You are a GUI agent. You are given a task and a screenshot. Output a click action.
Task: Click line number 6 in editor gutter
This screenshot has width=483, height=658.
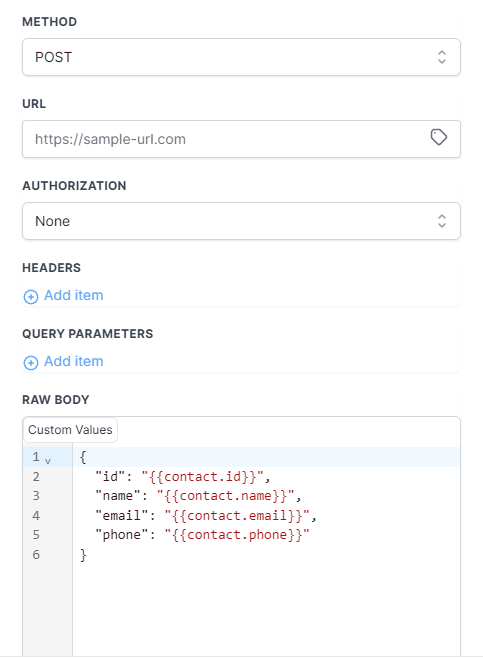(x=36, y=555)
